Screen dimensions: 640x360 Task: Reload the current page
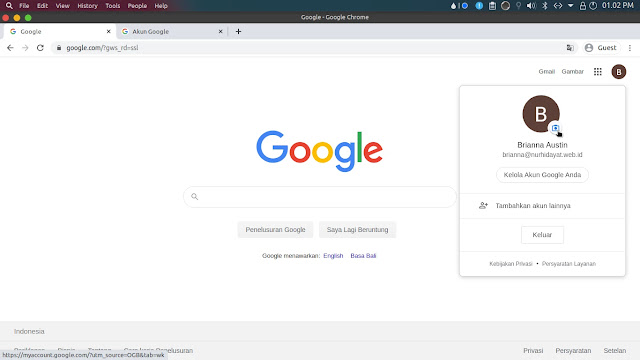pyautogui.click(x=40, y=48)
